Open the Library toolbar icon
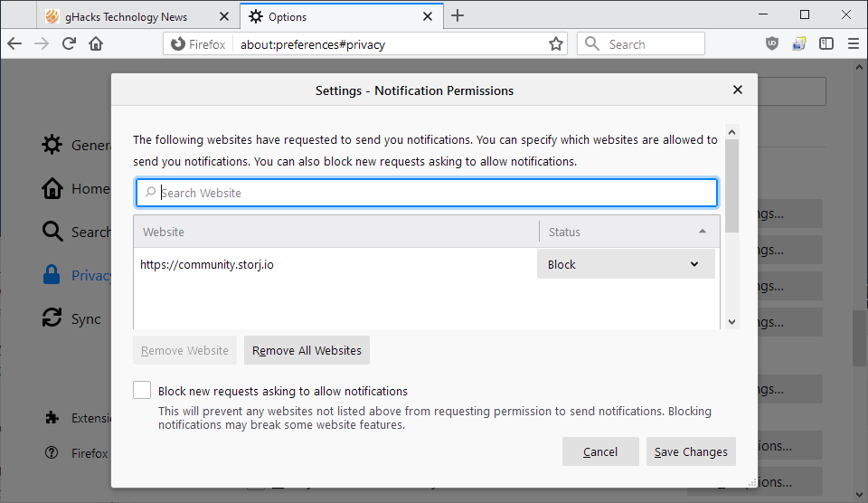The height and width of the screenshot is (503, 868). pyautogui.click(x=798, y=43)
